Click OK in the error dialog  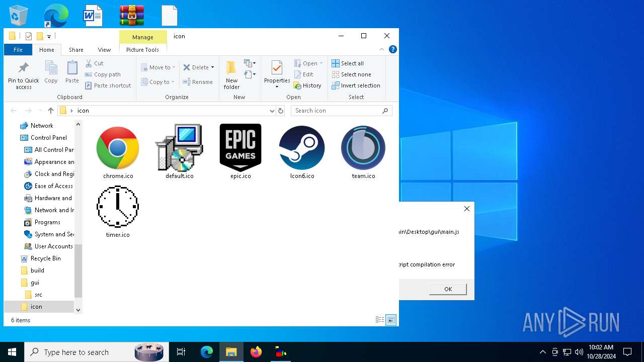(448, 289)
